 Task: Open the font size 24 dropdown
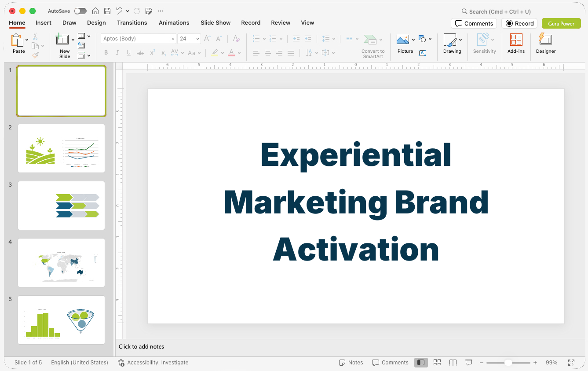click(197, 39)
